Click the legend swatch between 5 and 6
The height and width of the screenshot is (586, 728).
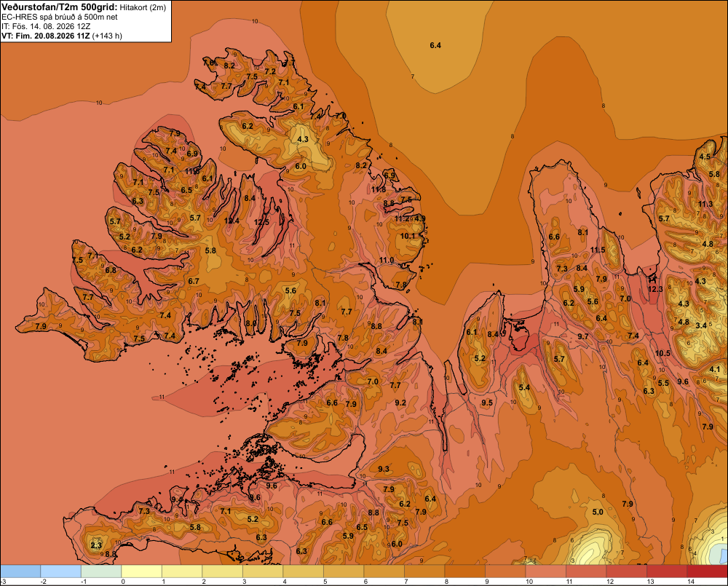(344, 571)
